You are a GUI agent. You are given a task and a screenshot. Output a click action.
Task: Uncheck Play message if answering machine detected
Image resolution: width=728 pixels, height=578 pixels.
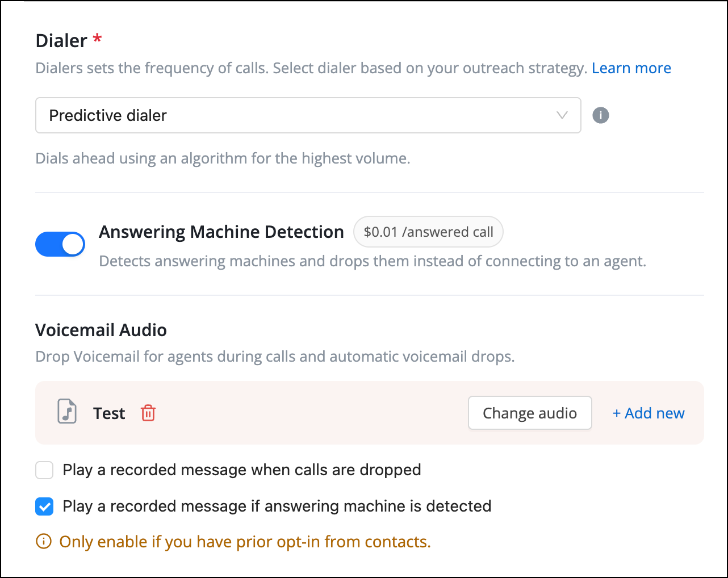pos(44,506)
